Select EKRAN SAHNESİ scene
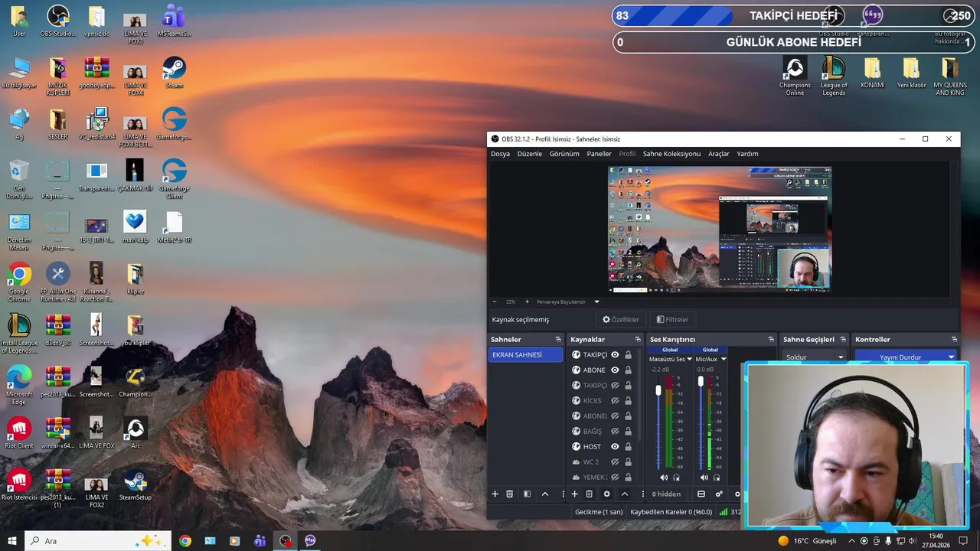 526,355
